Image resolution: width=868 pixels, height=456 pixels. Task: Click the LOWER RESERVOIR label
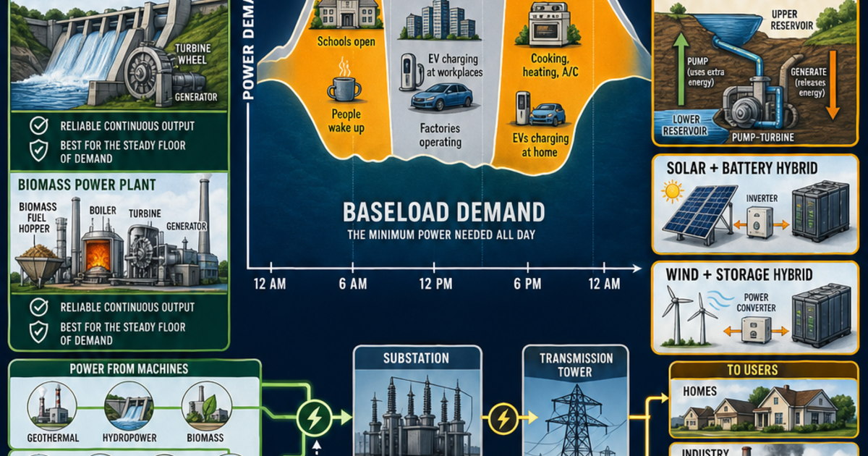click(x=685, y=125)
